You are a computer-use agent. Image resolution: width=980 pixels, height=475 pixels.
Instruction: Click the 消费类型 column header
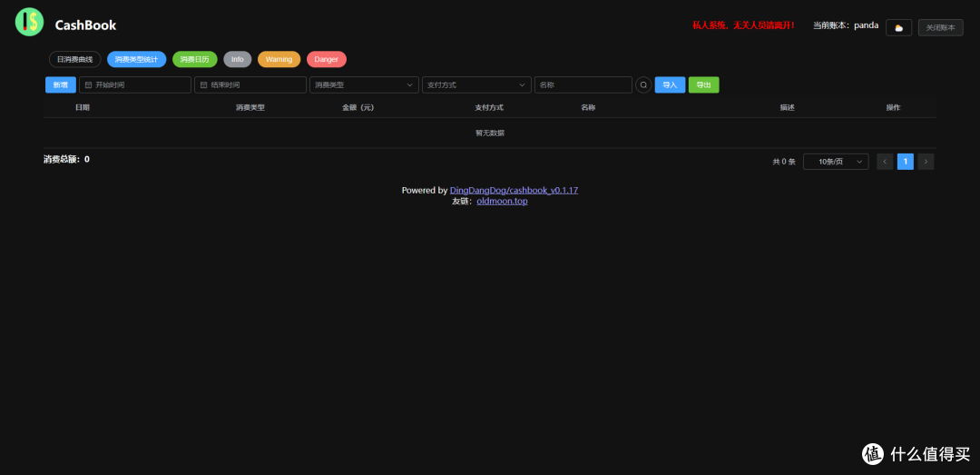point(250,108)
